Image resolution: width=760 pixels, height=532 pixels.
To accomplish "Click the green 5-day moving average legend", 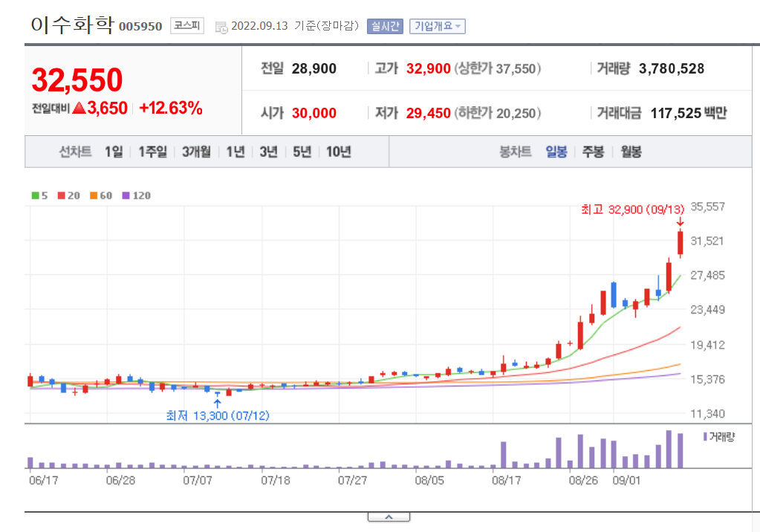I will [x=39, y=195].
